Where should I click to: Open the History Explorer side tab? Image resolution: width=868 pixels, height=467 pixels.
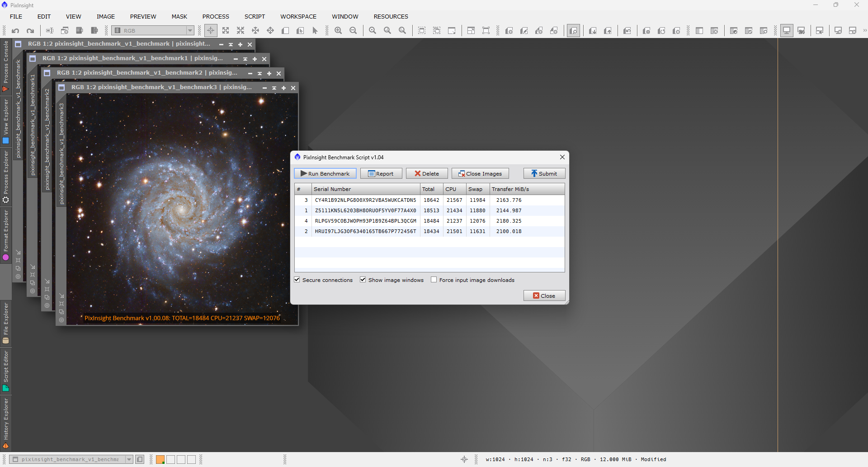(6, 423)
